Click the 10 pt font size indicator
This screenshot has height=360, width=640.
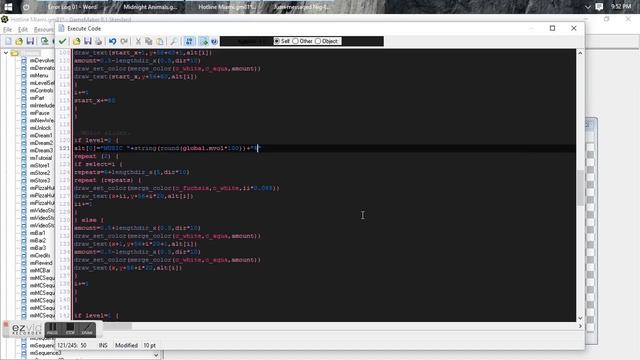coord(149,345)
